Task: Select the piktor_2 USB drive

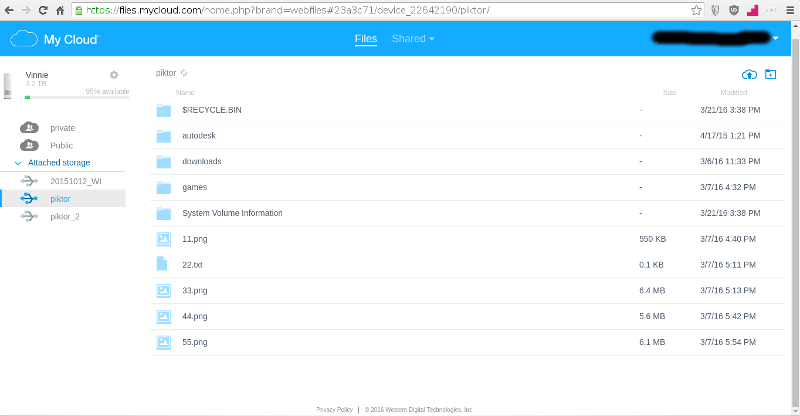Action: (66, 216)
